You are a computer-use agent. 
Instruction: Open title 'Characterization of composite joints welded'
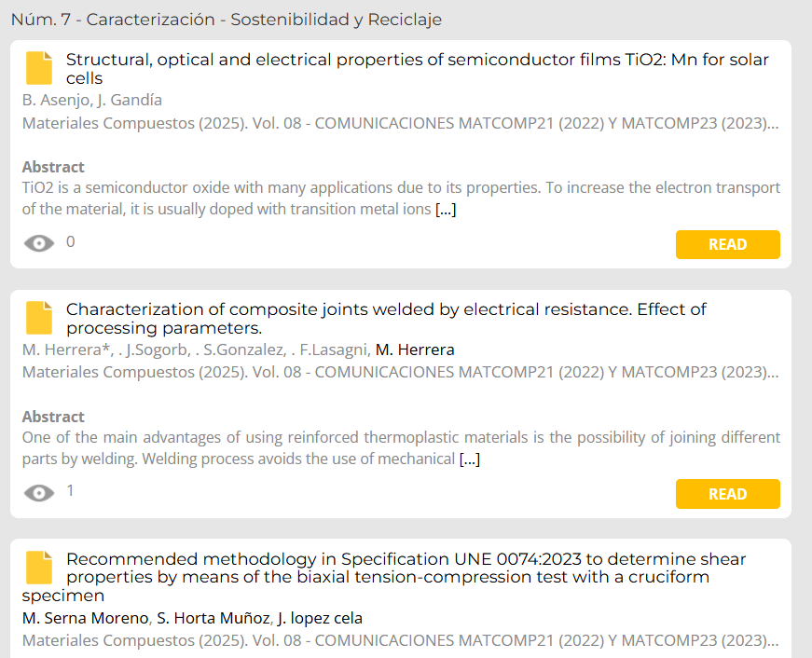click(x=386, y=319)
